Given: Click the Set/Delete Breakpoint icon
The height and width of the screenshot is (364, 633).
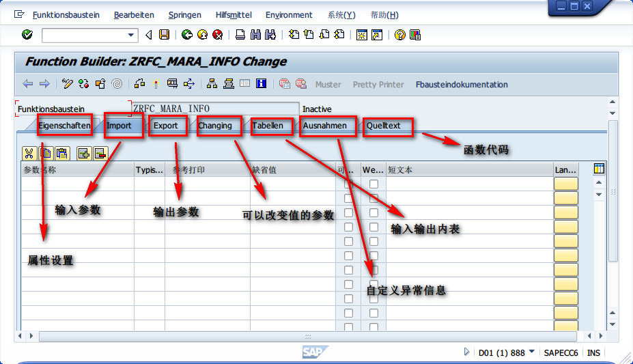Looking at the screenshot, I should (x=285, y=84).
